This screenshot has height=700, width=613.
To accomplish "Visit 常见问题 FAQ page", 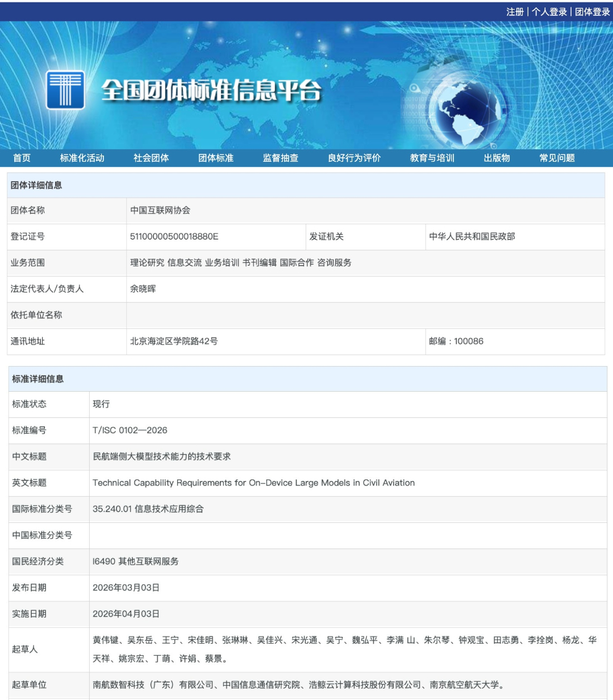I will click(557, 158).
